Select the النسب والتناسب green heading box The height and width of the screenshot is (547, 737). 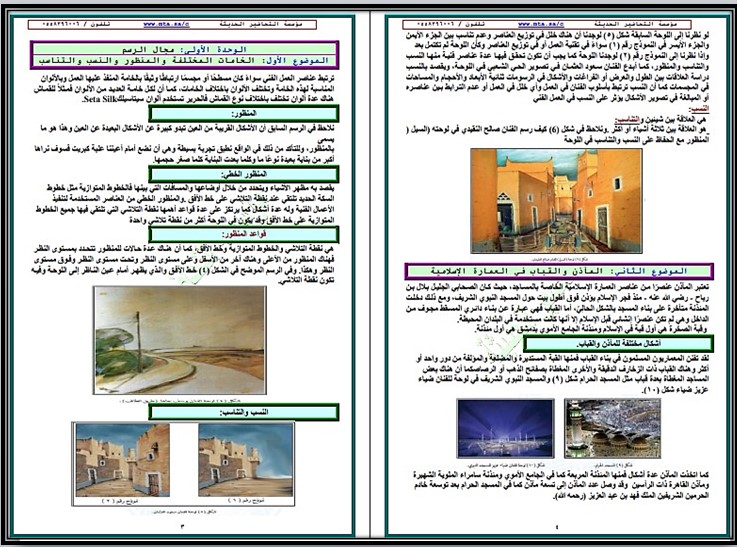click(x=243, y=412)
